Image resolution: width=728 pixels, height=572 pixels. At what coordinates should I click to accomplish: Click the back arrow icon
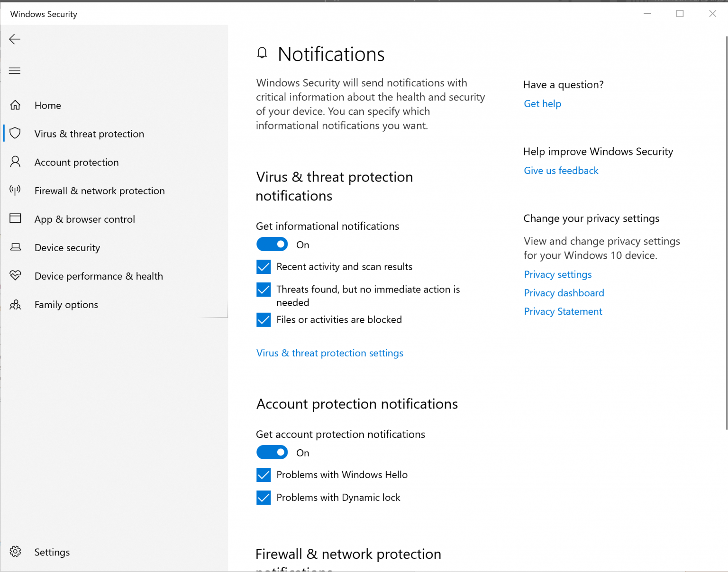(15, 39)
